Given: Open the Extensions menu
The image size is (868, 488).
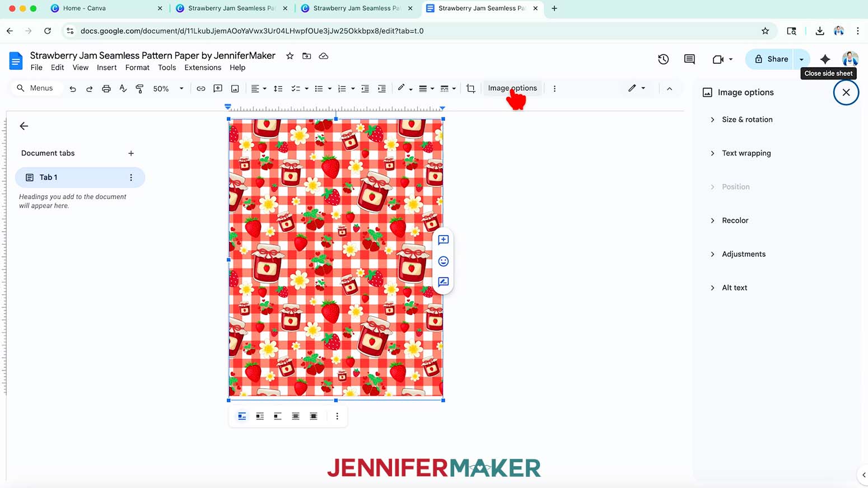Looking at the screenshot, I should coord(203,67).
